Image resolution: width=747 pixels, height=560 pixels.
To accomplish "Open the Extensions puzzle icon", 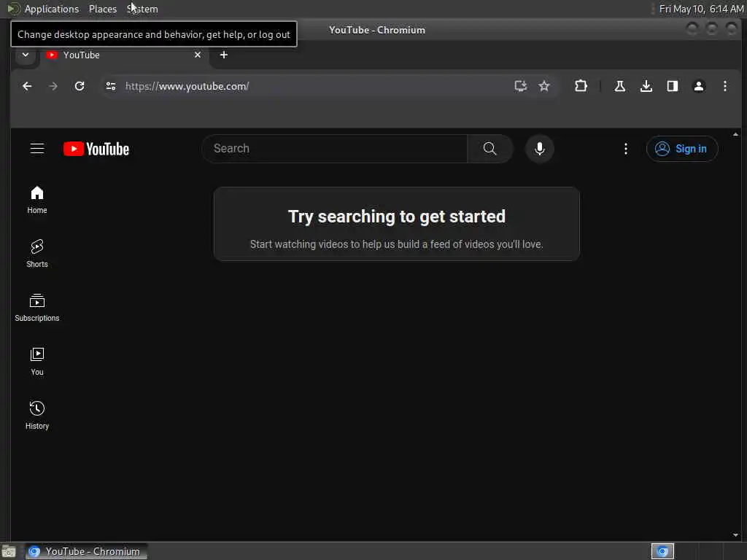I will click(581, 86).
